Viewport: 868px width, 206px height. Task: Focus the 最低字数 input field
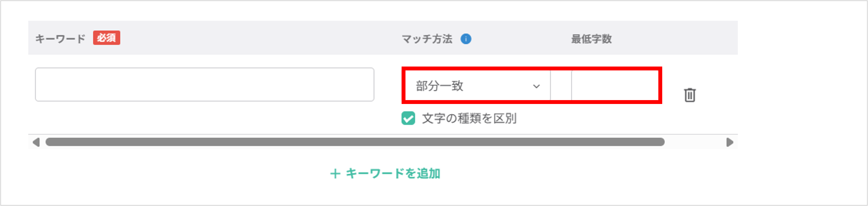tap(614, 86)
